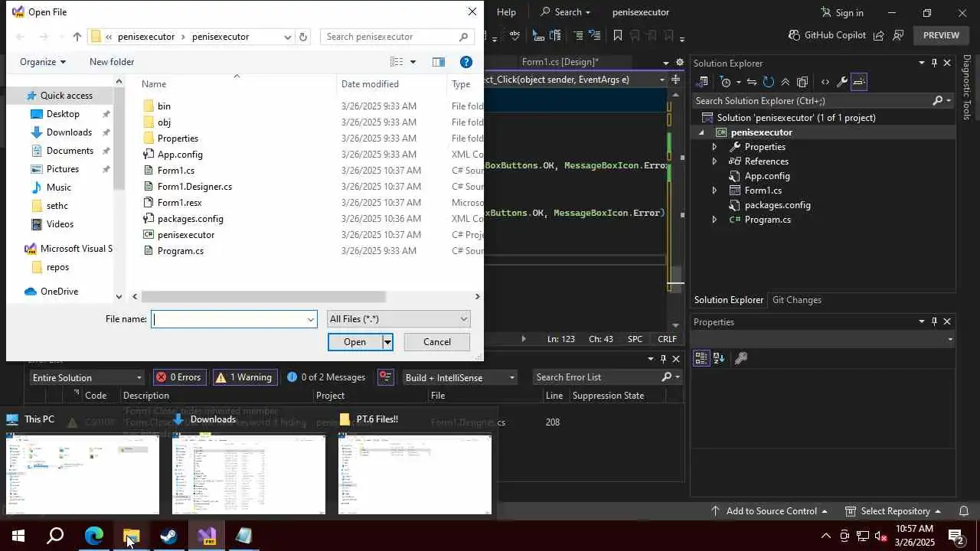Image resolution: width=980 pixels, height=551 pixels.
Task: Click the View Code icon in Solution Explorer
Action: pos(825,82)
